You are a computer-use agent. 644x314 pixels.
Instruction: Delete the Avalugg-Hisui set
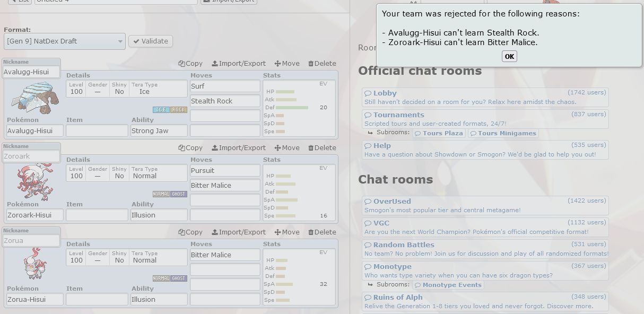coord(322,64)
